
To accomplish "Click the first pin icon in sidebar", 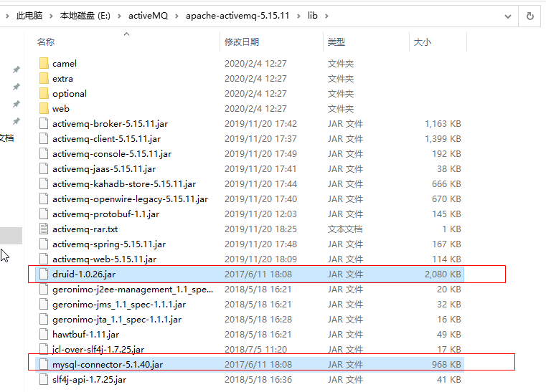I will (17, 70).
